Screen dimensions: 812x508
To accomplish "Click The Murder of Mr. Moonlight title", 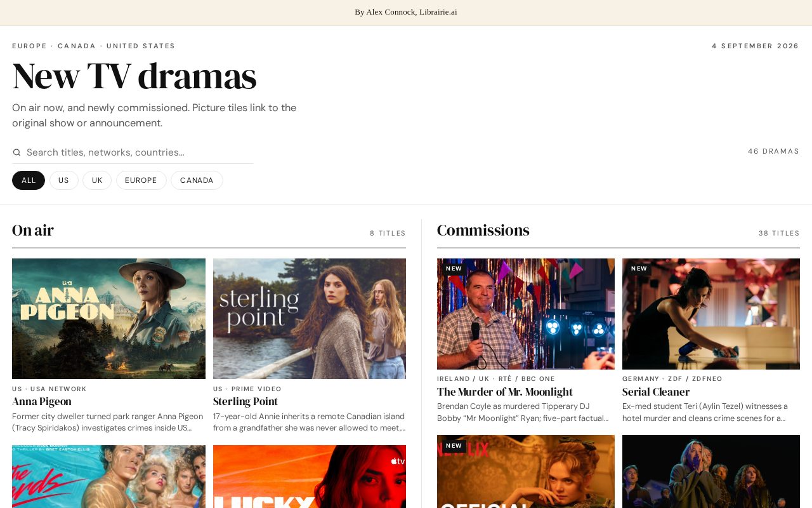I will coord(505,392).
